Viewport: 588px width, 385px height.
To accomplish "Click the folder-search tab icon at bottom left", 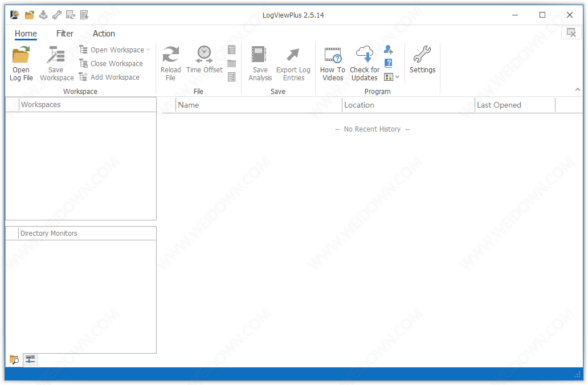I will click(14, 360).
